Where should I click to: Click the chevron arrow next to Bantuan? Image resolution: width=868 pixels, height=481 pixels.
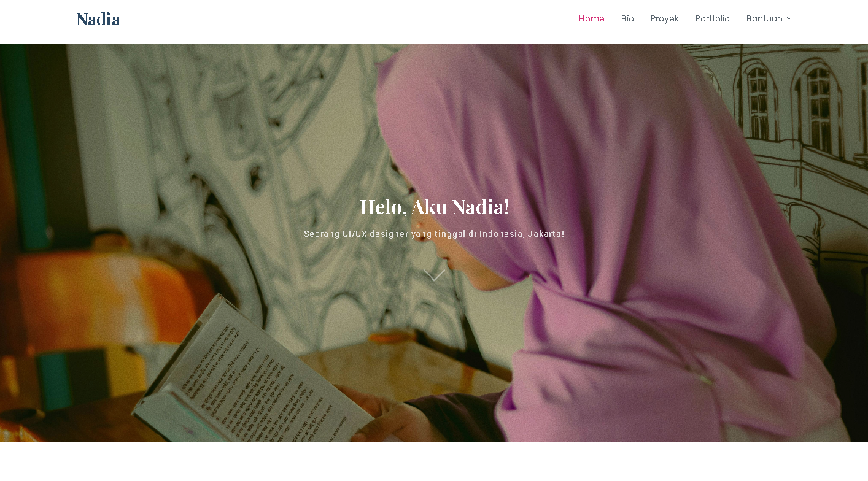pyautogui.click(x=789, y=18)
